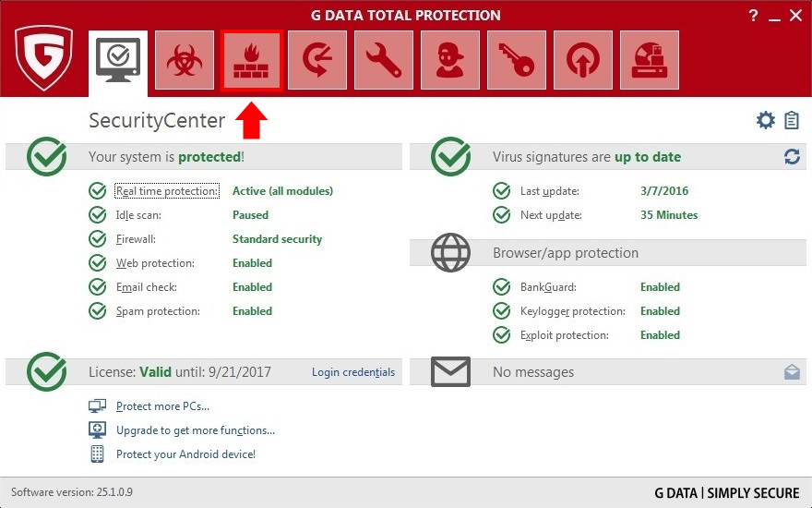This screenshot has height=508, width=812.
Task: Click Protect your Android device link
Action: pos(185,454)
